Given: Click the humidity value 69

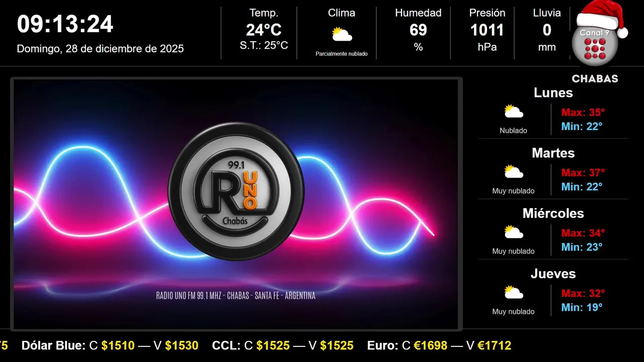Looking at the screenshot, I should [x=418, y=30].
